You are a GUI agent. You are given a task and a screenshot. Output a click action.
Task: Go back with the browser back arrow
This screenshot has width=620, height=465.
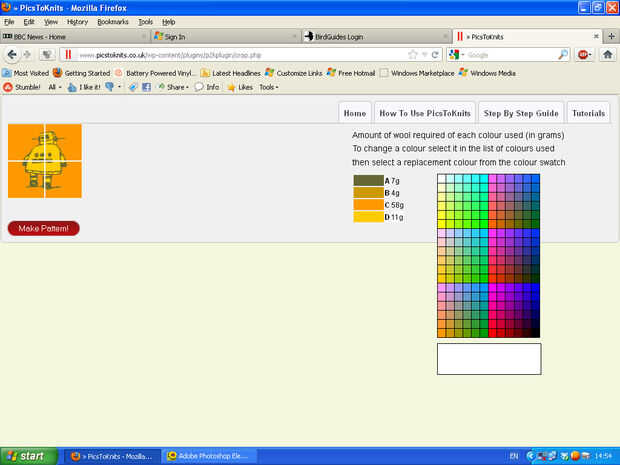click(12, 55)
